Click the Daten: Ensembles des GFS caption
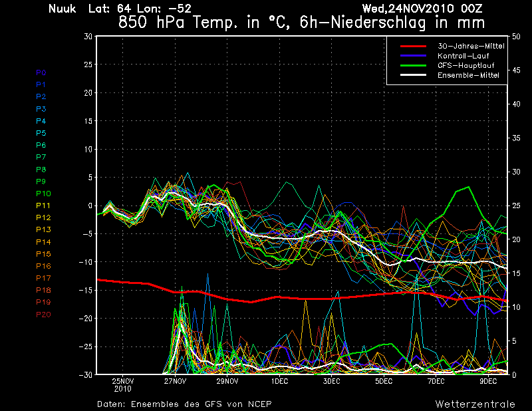The image size is (532, 411). coord(184,404)
